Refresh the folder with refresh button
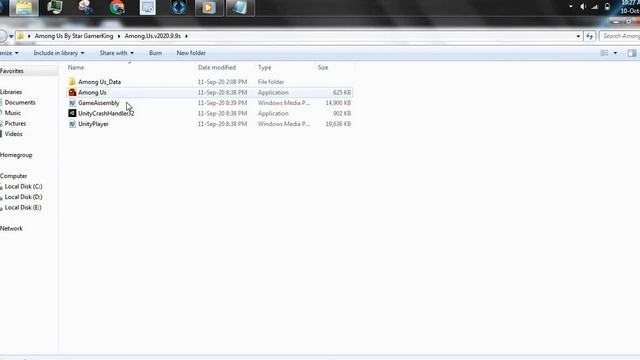The height and width of the screenshot is (360, 640). 589,36
